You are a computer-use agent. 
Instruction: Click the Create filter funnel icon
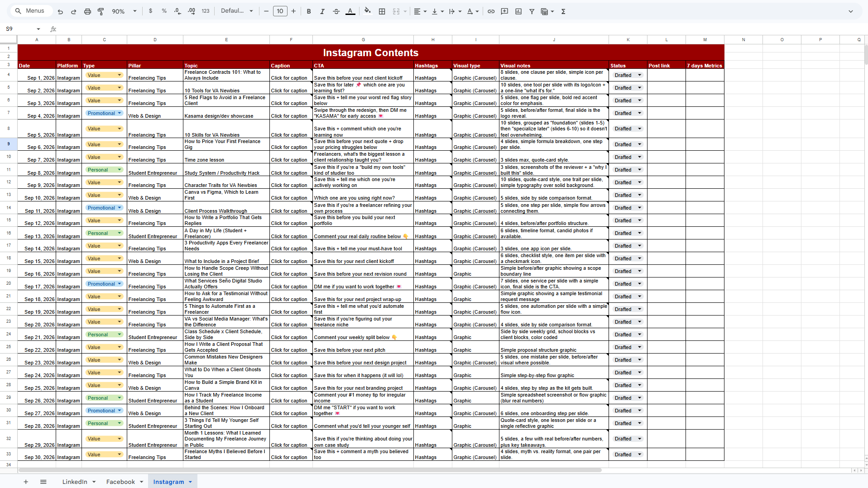tap(532, 11)
